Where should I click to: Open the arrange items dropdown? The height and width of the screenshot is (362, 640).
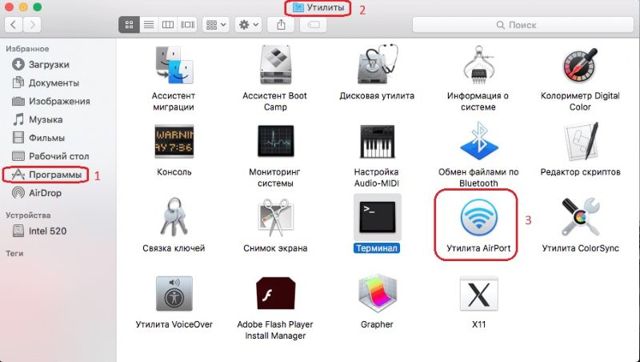[x=216, y=25]
